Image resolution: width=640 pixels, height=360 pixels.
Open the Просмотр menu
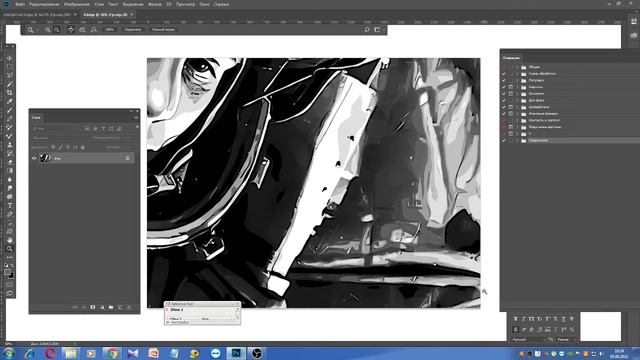[185, 4]
